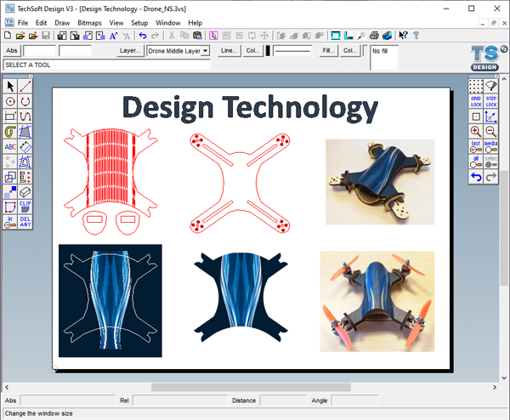
Task: Pick the S-shaped curve tool
Action: [x=25, y=116]
